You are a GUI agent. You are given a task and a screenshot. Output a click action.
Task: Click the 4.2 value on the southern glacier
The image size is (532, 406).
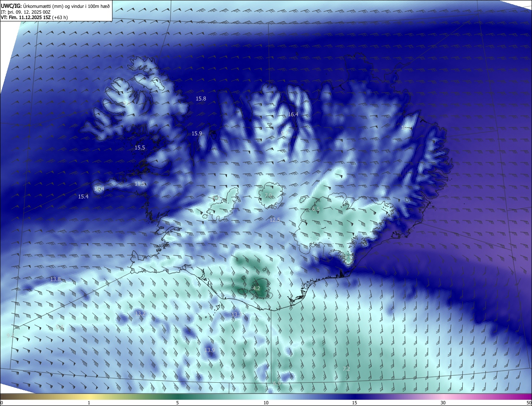pos(256,289)
